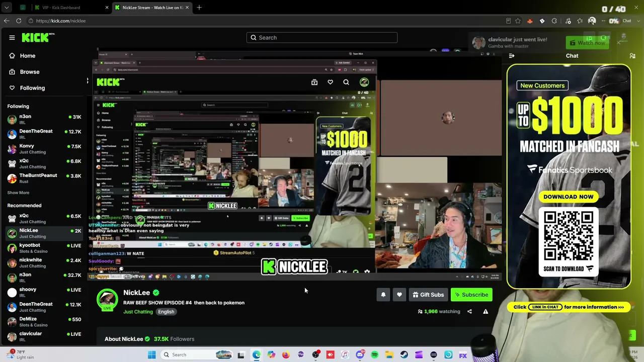Click the Windows taskbar search box
This screenshot has height=362, width=644.
tap(198, 355)
